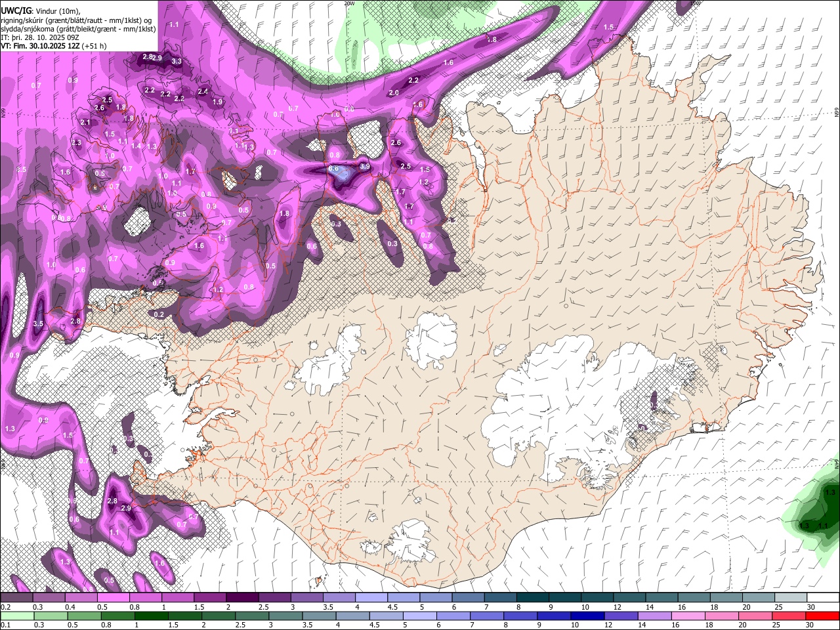This screenshot has width=840, height=630.
Task: Click the '4.5' label under bottom legend row
Action: 375,625
